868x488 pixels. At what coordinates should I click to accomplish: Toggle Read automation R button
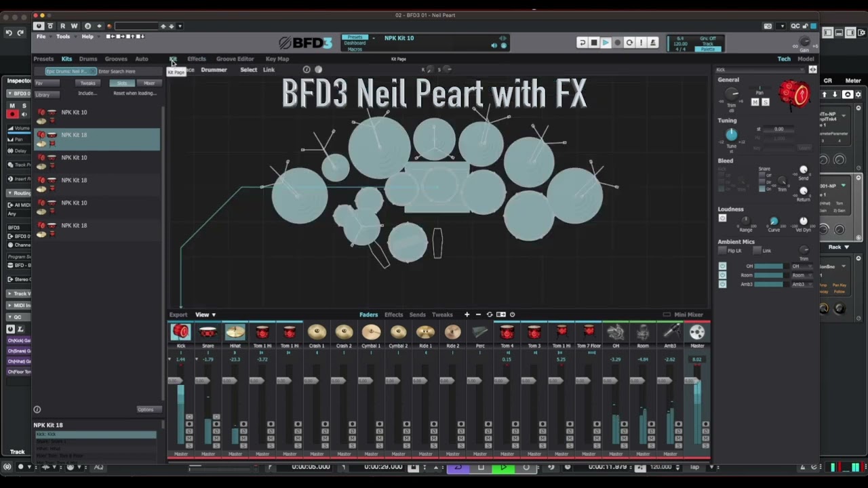(x=62, y=26)
